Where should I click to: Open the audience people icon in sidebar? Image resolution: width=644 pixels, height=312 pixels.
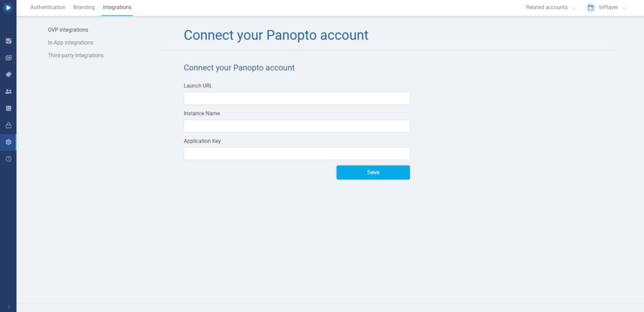[8, 92]
